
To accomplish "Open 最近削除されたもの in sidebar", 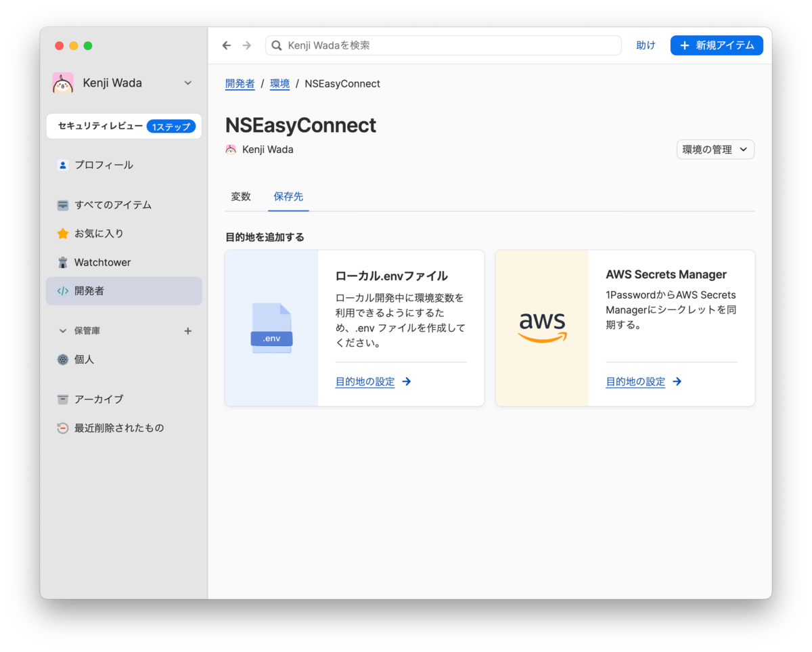I will (124, 428).
